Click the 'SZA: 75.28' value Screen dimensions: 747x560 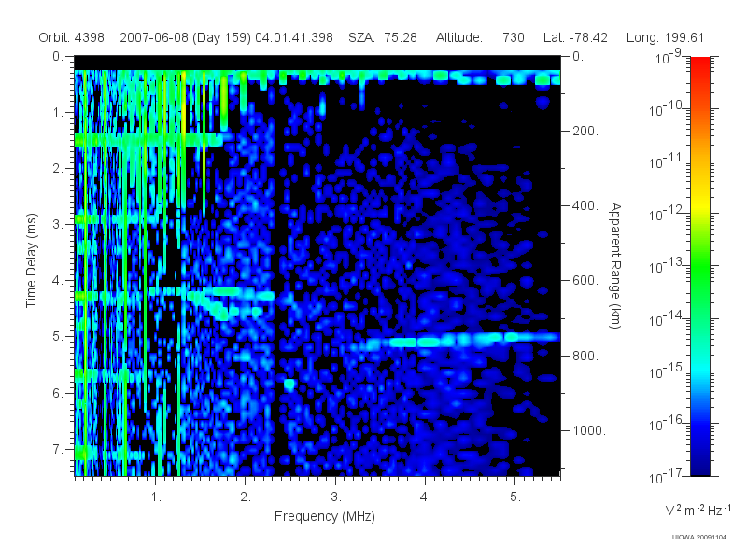click(383, 37)
